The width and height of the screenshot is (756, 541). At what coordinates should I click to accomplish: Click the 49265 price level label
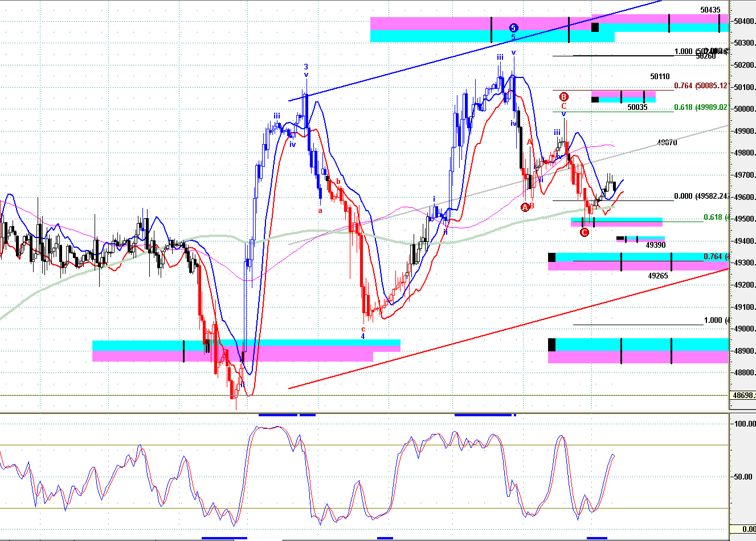coord(658,276)
